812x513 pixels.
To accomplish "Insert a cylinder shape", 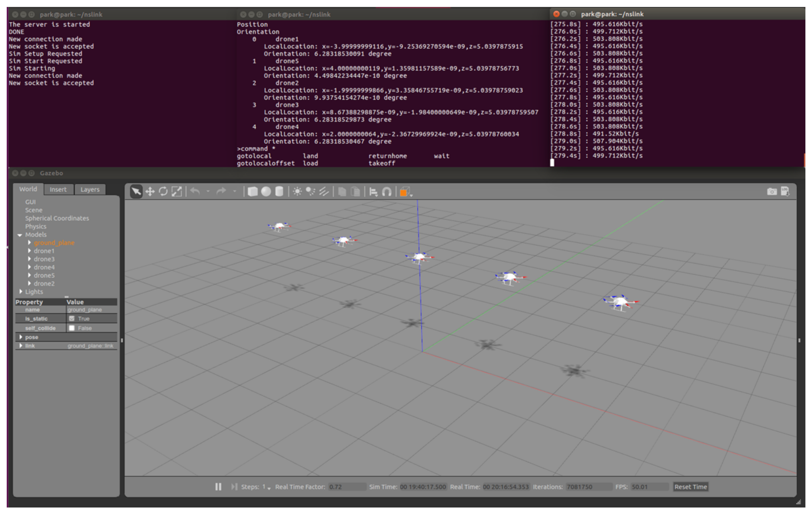I will 279,192.
